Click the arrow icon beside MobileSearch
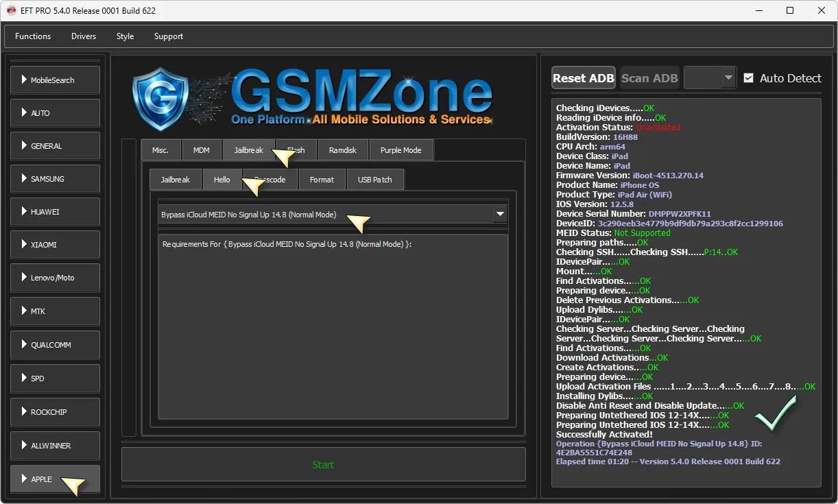Screen dimensions: 838x504 24,80
